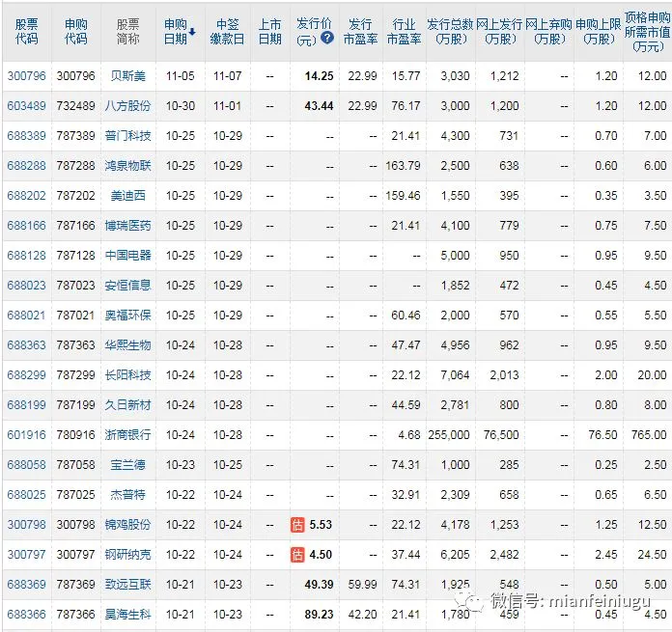The height and width of the screenshot is (632, 672).
Task: Click the 申购日期 column header
Action: pyautogui.click(x=176, y=32)
